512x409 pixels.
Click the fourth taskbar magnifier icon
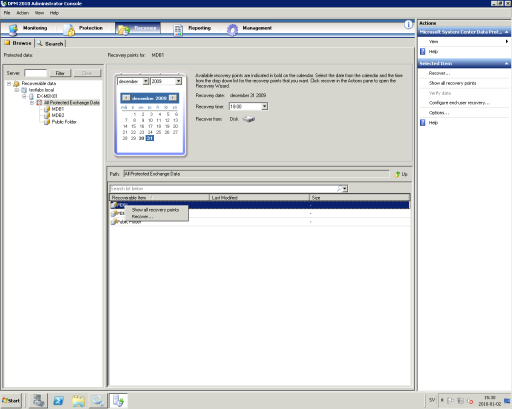coord(98,401)
